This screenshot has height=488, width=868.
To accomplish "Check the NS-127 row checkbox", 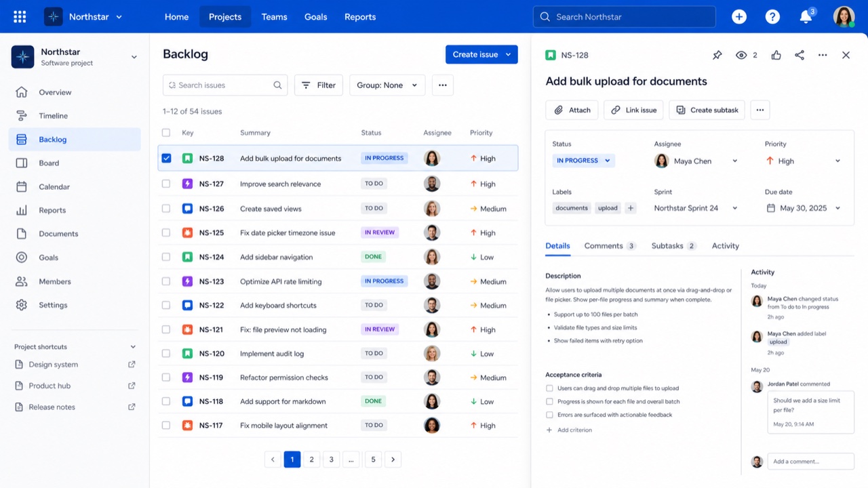I will (166, 184).
